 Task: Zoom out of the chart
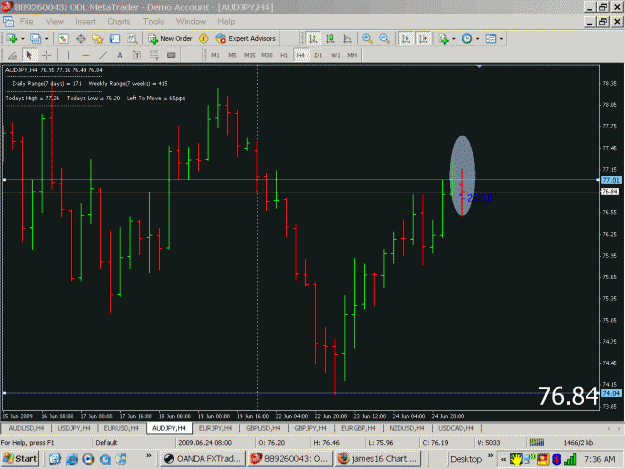384,39
